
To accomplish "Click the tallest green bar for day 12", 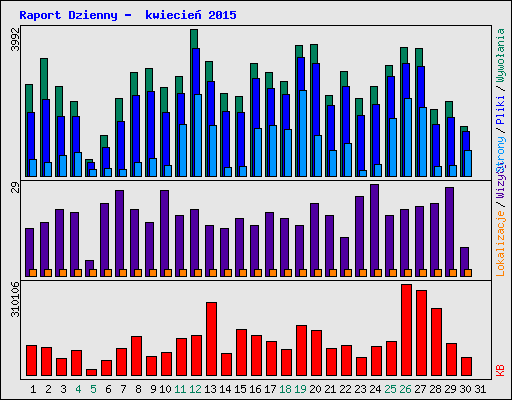I will pos(194,103).
